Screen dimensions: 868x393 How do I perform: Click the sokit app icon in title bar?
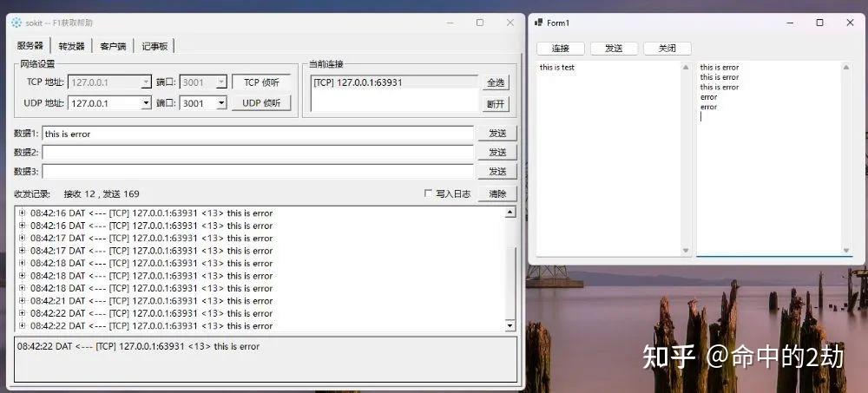pyautogui.click(x=16, y=23)
